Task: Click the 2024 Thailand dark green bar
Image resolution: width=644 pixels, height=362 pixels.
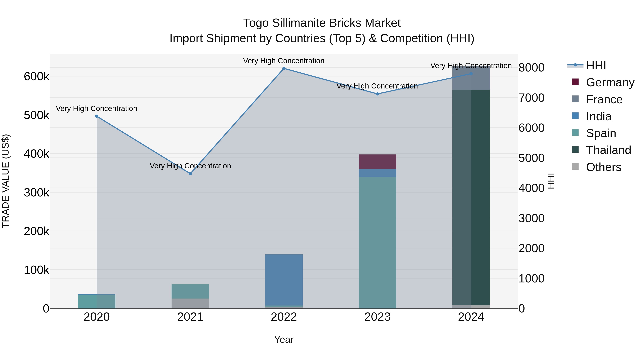Action: click(x=471, y=197)
